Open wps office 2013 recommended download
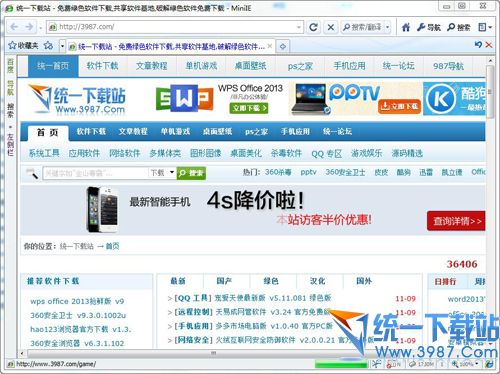500x374 pixels. [x=77, y=301]
